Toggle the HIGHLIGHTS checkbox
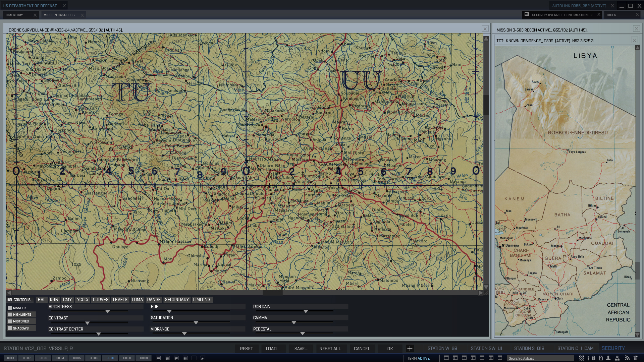 coord(10,314)
